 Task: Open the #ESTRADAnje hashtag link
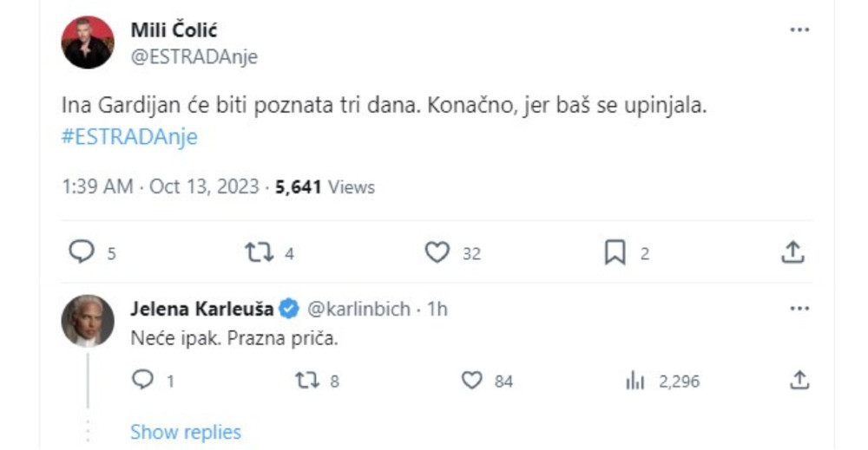coord(130,137)
